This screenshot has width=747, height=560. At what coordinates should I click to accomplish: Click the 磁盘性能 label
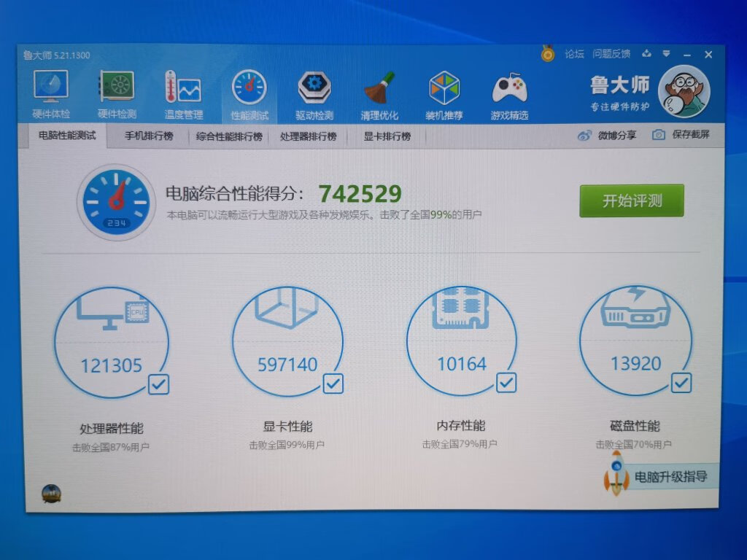coord(635,426)
